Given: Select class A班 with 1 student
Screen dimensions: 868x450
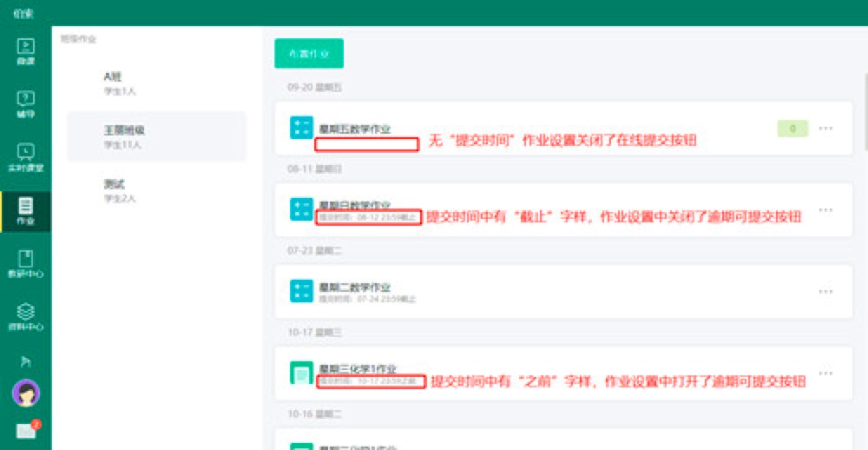Looking at the screenshot, I should (156, 83).
